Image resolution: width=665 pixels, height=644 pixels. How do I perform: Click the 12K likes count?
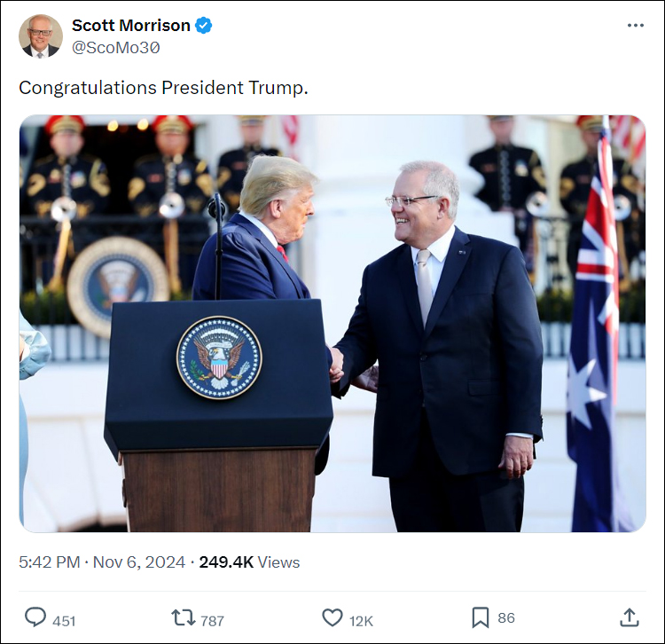361,621
